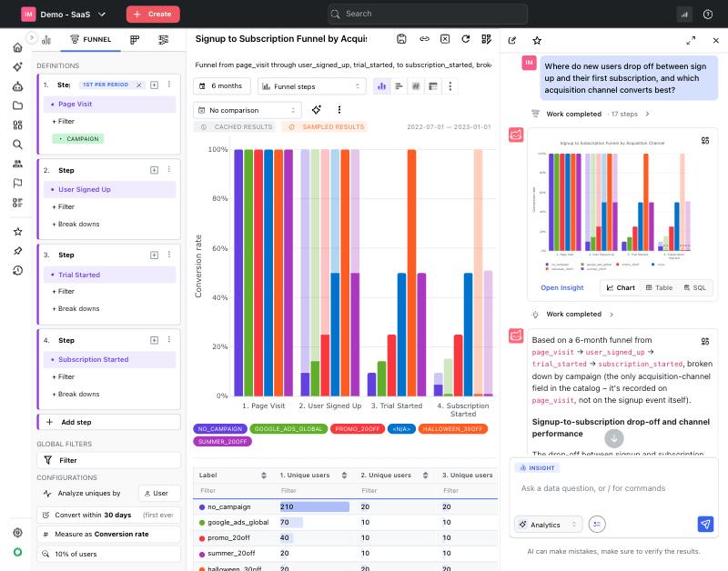Open the three-dot menu for step 2
728x571 pixels.
(x=169, y=170)
